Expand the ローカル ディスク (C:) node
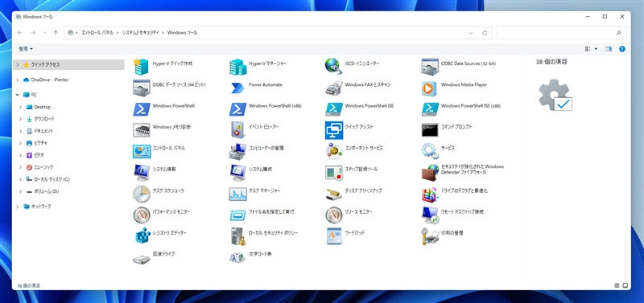The height and width of the screenshot is (303, 644). coord(21,179)
